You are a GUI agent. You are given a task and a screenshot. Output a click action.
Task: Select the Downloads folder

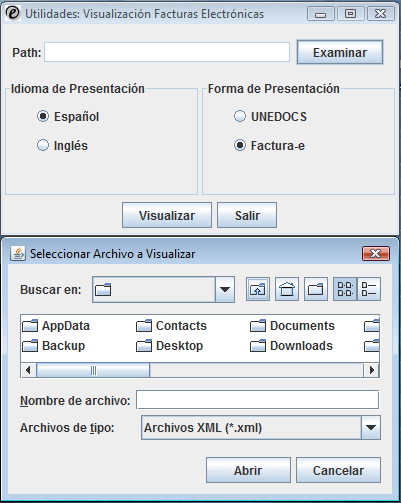pos(292,346)
